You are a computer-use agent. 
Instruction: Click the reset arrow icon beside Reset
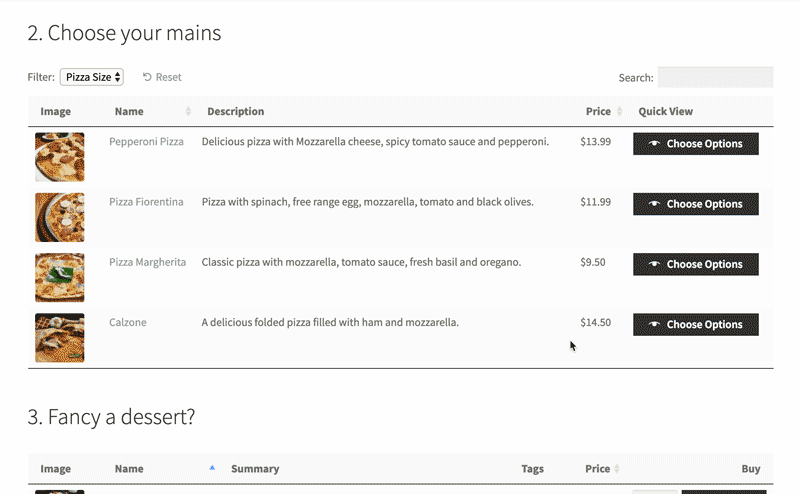[x=147, y=77]
